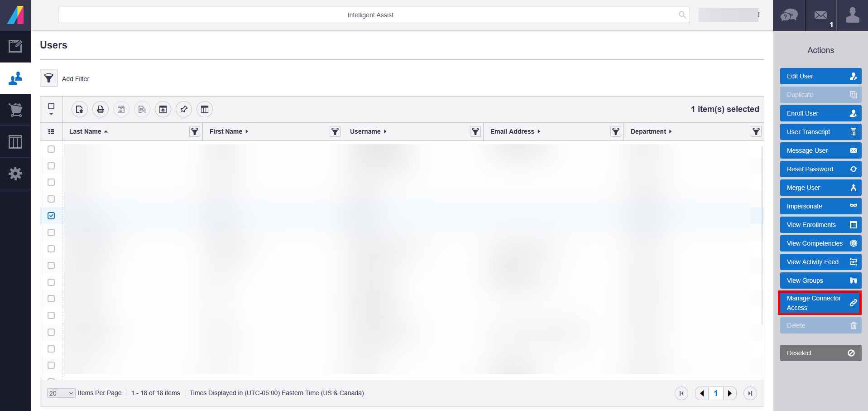
Task: Filter the First Name column
Action: coord(335,131)
